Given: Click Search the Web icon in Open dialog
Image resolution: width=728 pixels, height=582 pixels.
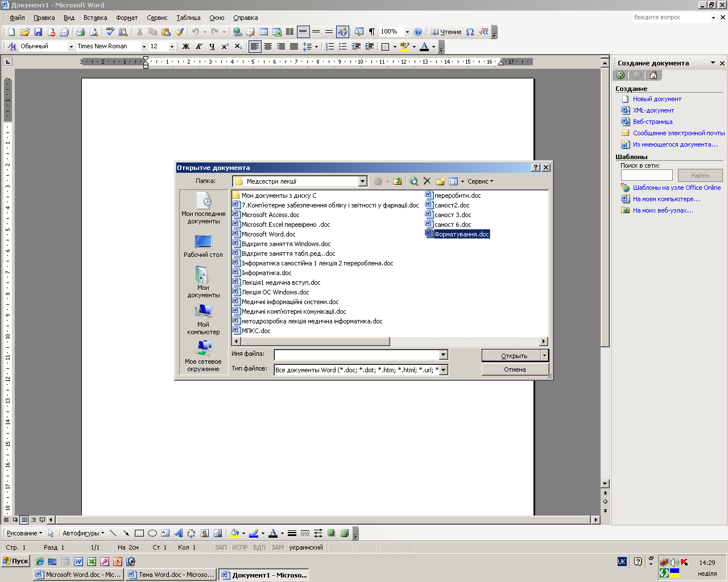Looking at the screenshot, I should (x=414, y=181).
